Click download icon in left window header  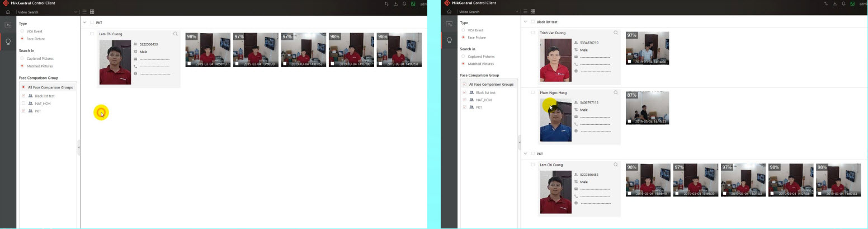(396, 4)
